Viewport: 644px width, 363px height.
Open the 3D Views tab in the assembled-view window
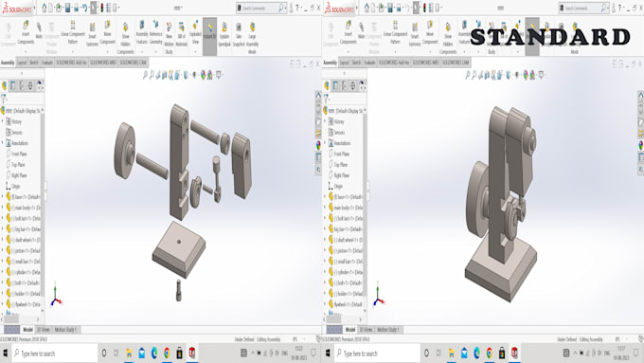(x=366, y=329)
